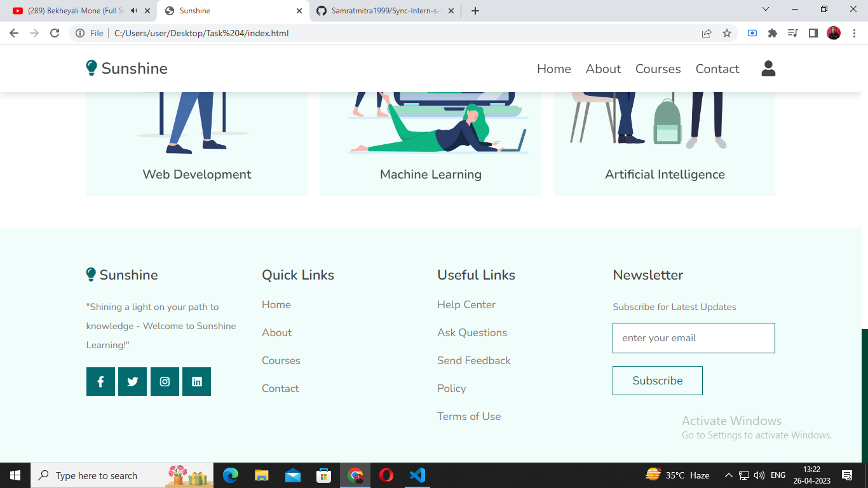Open the Chrome profile avatar

(834, 33)
